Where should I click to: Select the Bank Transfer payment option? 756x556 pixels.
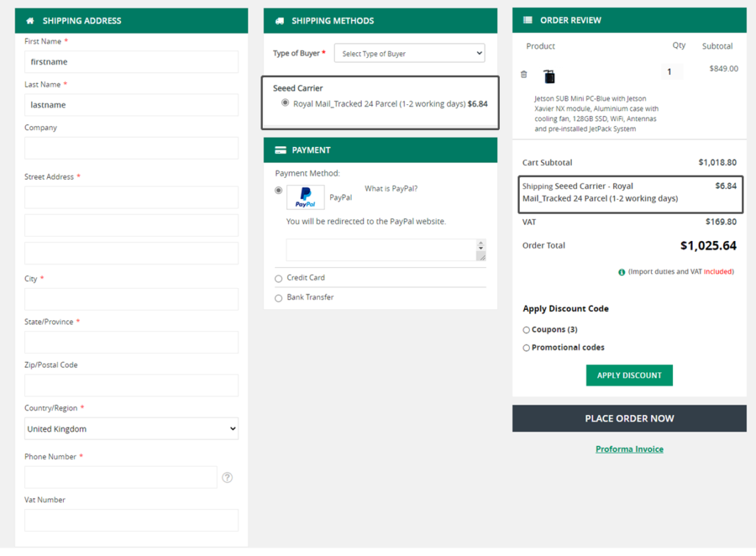tap(278, 298)
